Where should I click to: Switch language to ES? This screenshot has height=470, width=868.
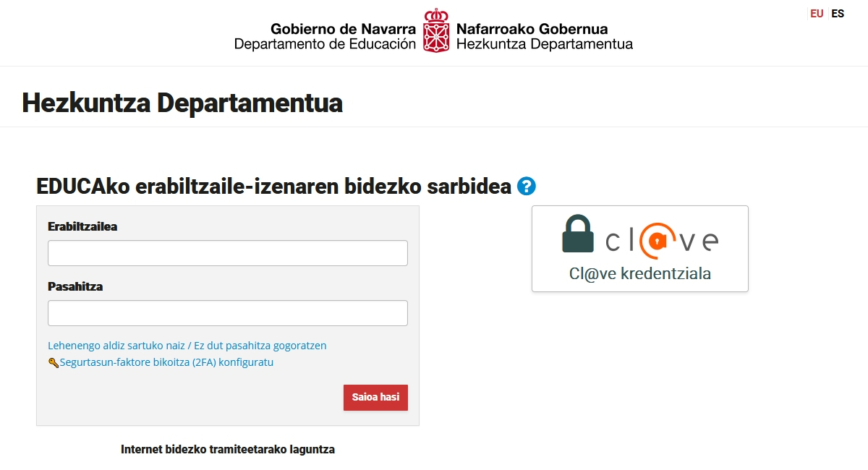coord(838,14)
